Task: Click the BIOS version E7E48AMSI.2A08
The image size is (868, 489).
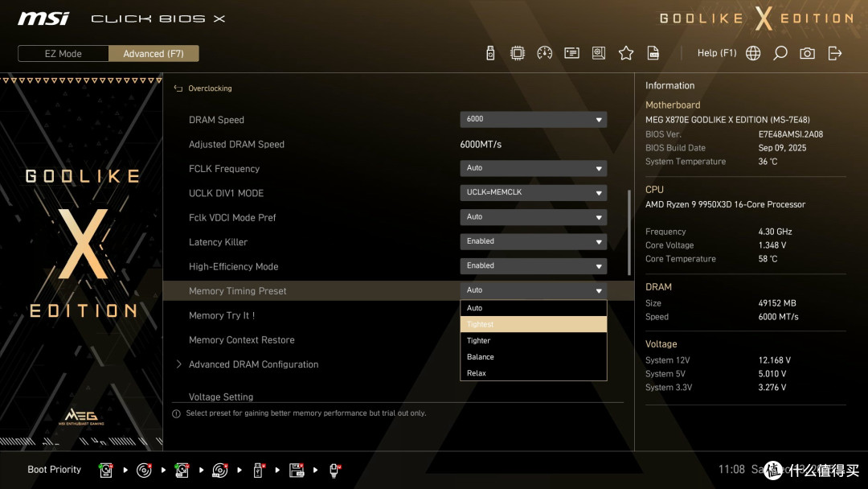Action: tap(791, 134)
